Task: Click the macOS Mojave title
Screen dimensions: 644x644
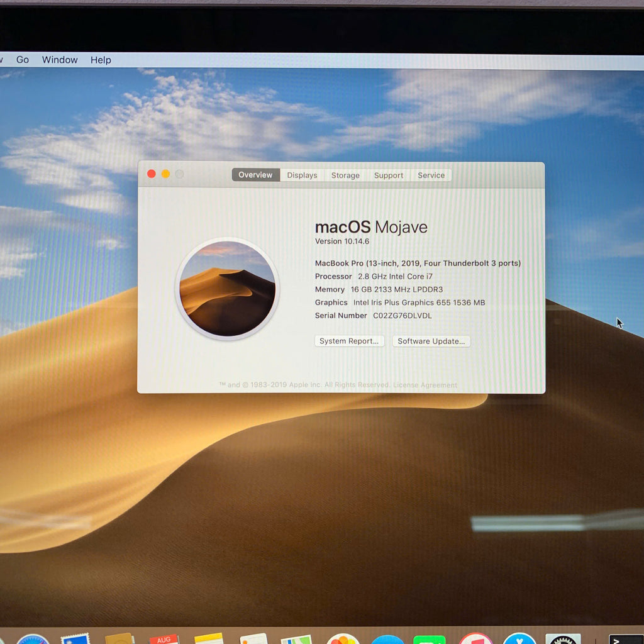Action: [x=371, y=227]
